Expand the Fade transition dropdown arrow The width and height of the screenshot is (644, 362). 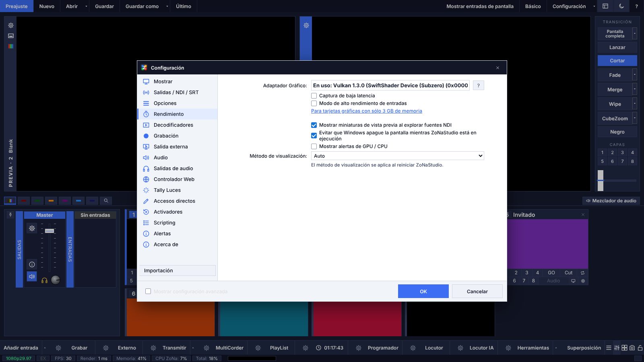[x=635, y=75]
